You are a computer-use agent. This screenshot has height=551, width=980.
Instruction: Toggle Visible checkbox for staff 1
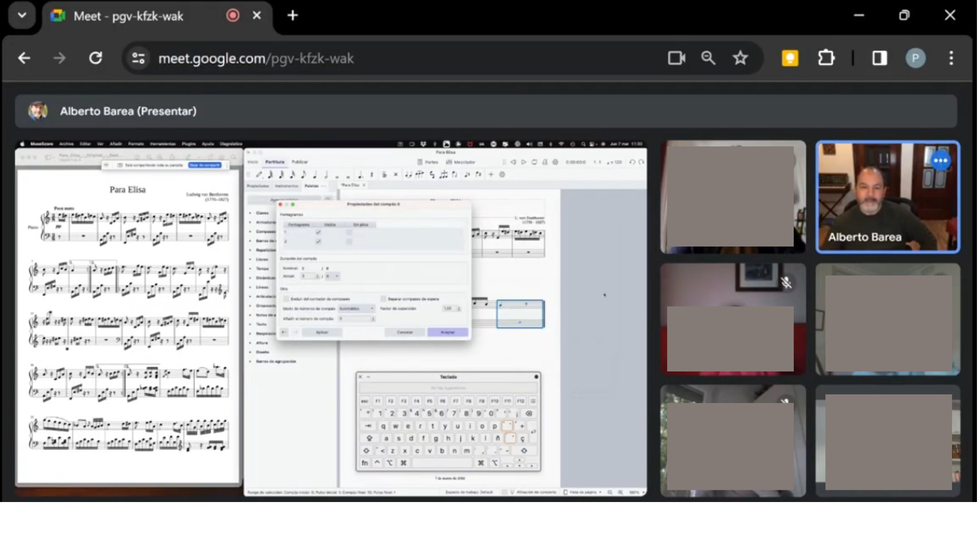click(x=318, y=232)
